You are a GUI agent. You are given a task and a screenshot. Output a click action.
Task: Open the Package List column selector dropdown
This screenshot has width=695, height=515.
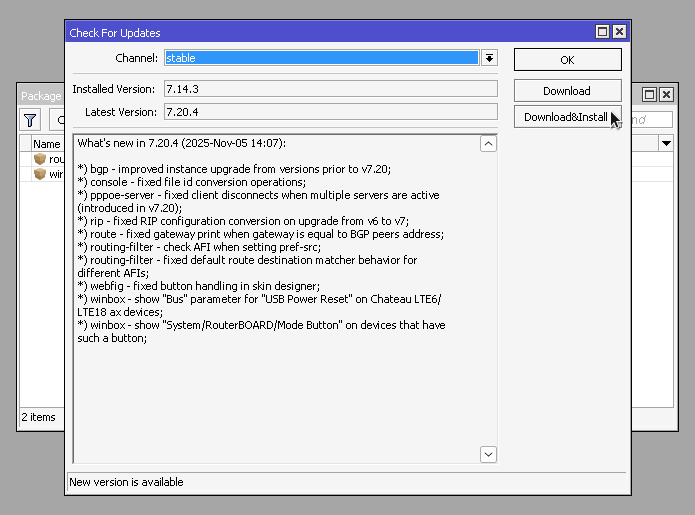(666, 144)
